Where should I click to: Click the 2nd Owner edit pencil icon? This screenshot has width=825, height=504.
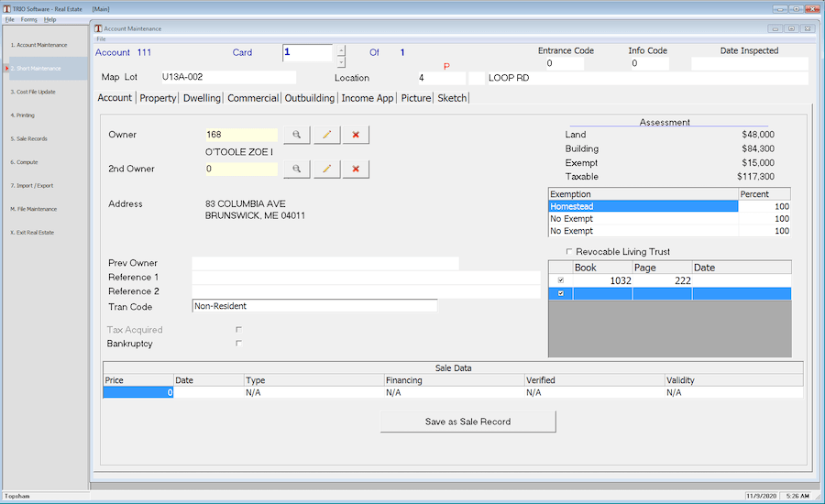click(x=326, y=169)
